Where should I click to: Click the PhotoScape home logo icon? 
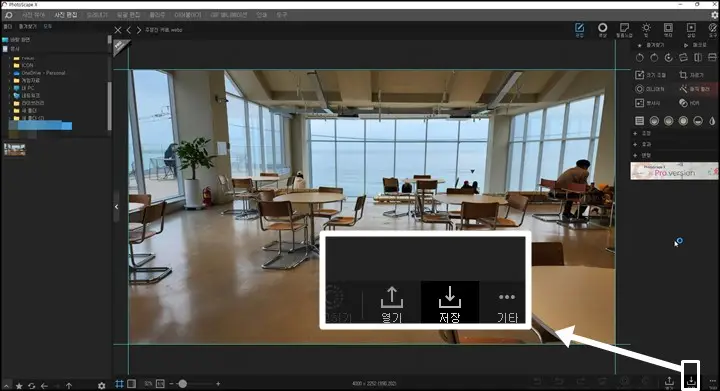(8, 15)
